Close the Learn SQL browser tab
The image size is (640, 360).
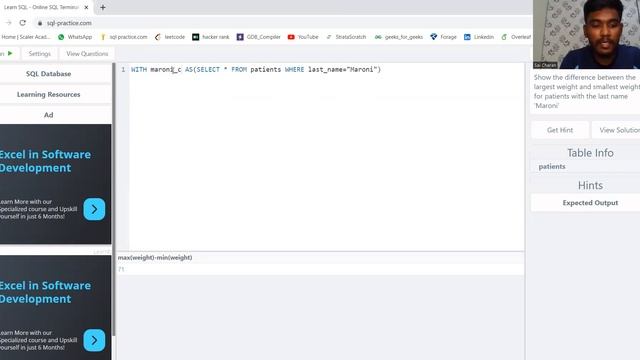86,7
